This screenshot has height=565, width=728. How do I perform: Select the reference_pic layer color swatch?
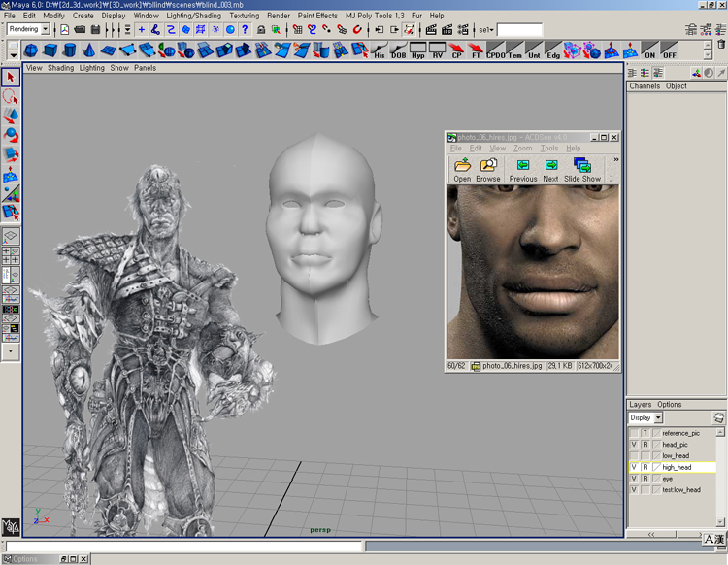pos(656,433)
